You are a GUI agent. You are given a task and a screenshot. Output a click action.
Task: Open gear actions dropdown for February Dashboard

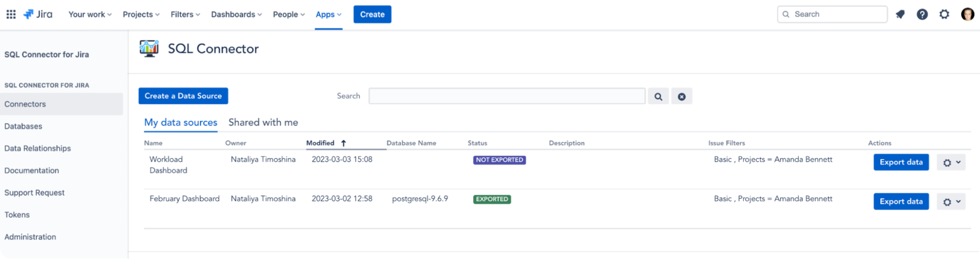tap(951, 202)
